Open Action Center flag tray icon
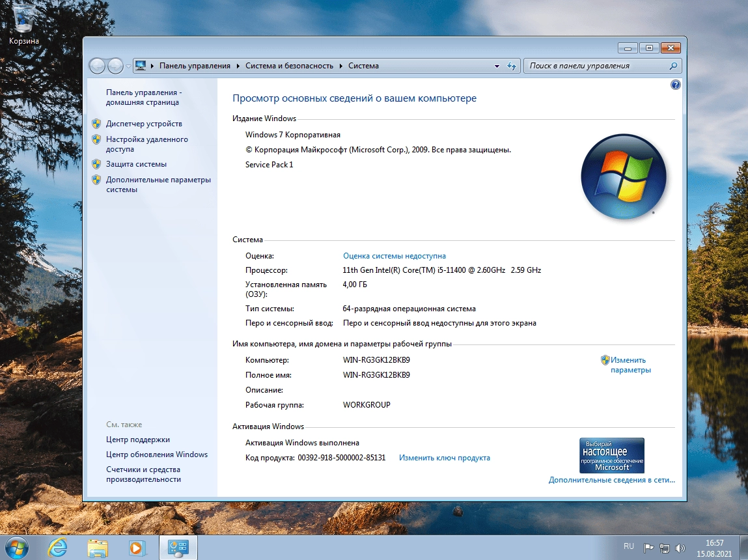Image resolution: width=748 pixels, height=560 pixels. 649,548
